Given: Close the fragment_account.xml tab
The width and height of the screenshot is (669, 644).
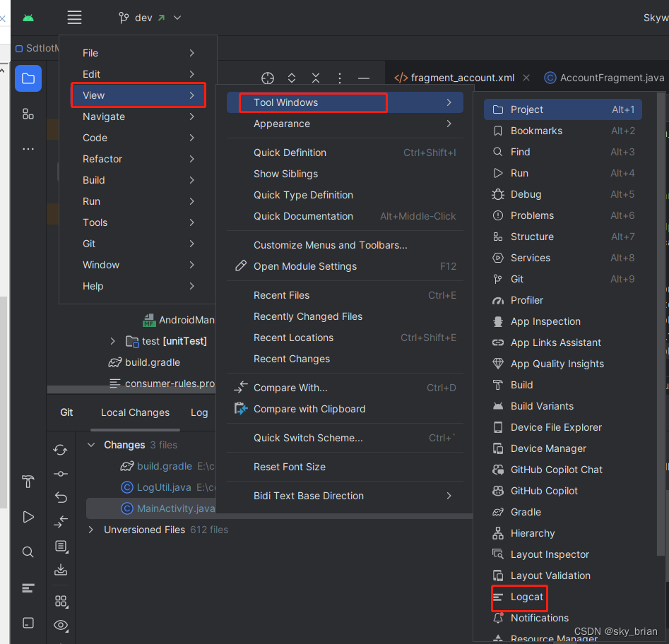Looking at the screenshot, I should coord(526,78).
